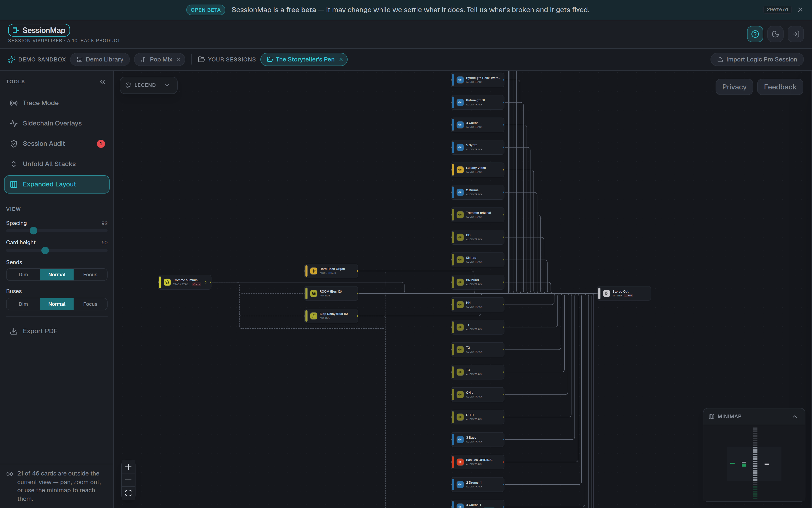Viewport: 812px width, 508px height.
Task: Set Sends to Dim
Action: [x=23, y=275]
